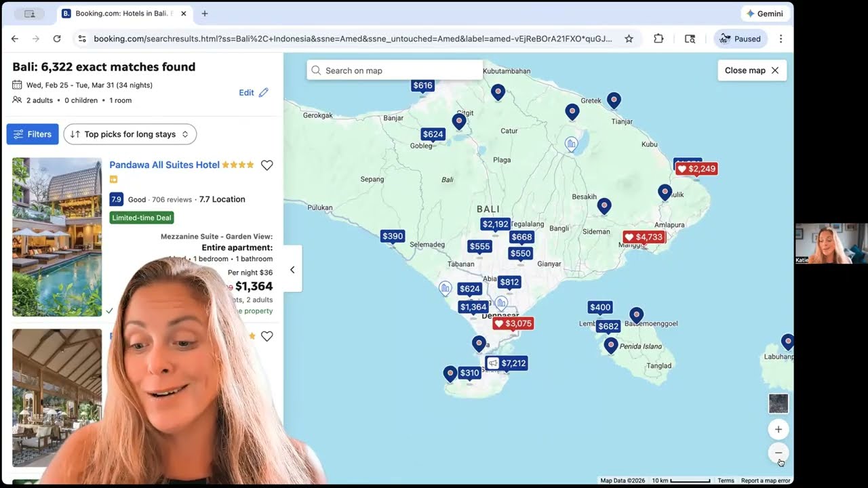Click the Paused profile button
Viewport: 868px width, 488px height.
pos(741,39)
